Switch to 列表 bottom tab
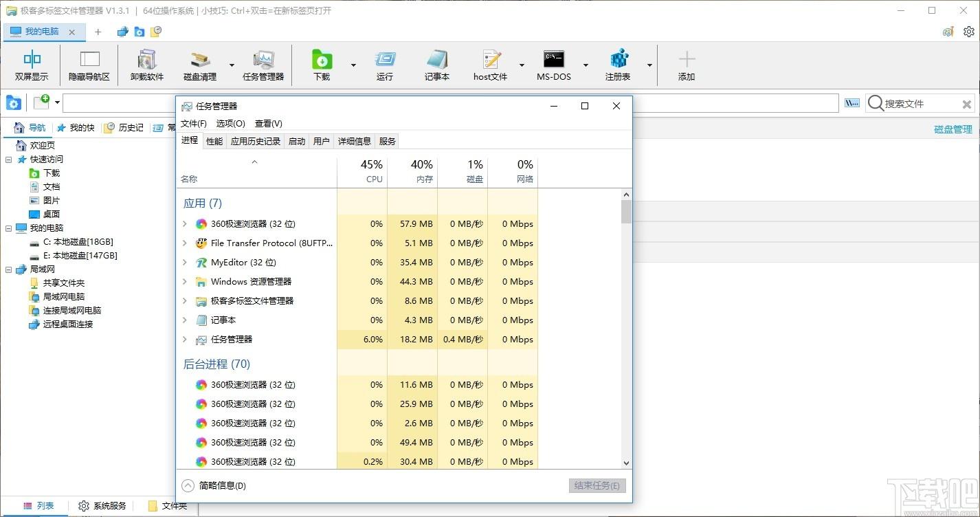This screenshot has width=980, height=517. (38, 506)
